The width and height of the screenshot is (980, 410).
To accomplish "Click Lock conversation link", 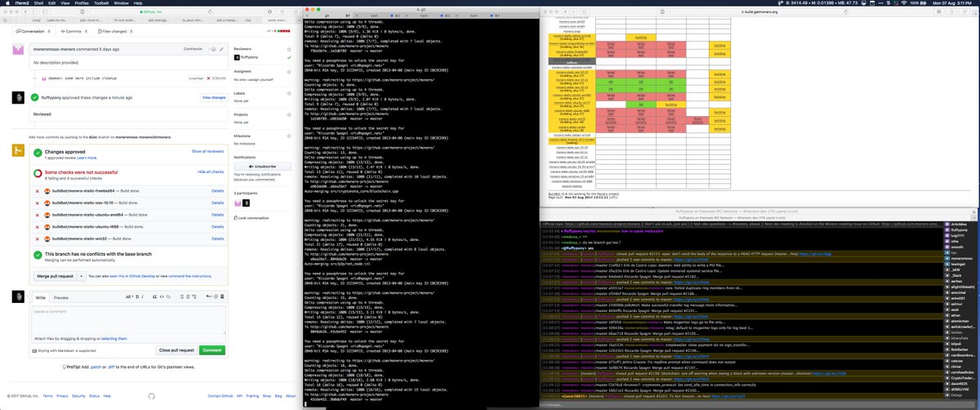I will point(252,218).
